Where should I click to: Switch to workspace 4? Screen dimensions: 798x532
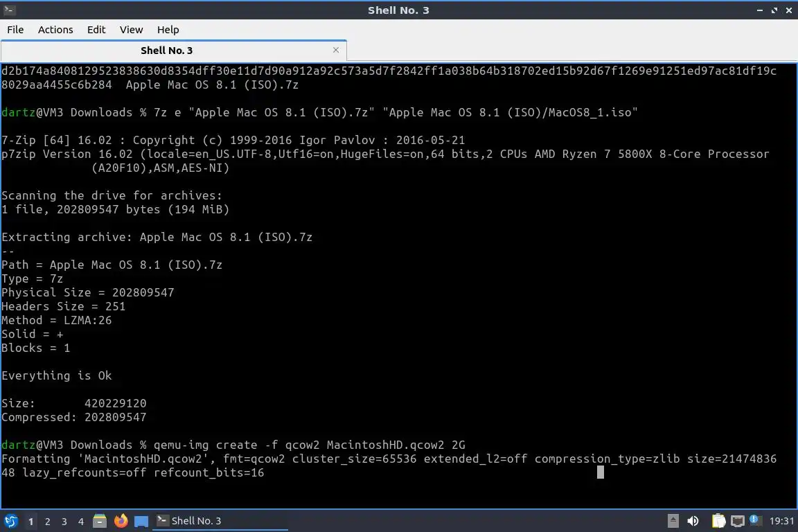point(81,522)
